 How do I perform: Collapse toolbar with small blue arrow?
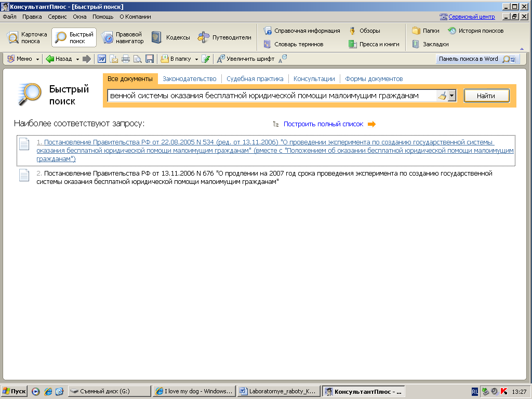point(522,49)
